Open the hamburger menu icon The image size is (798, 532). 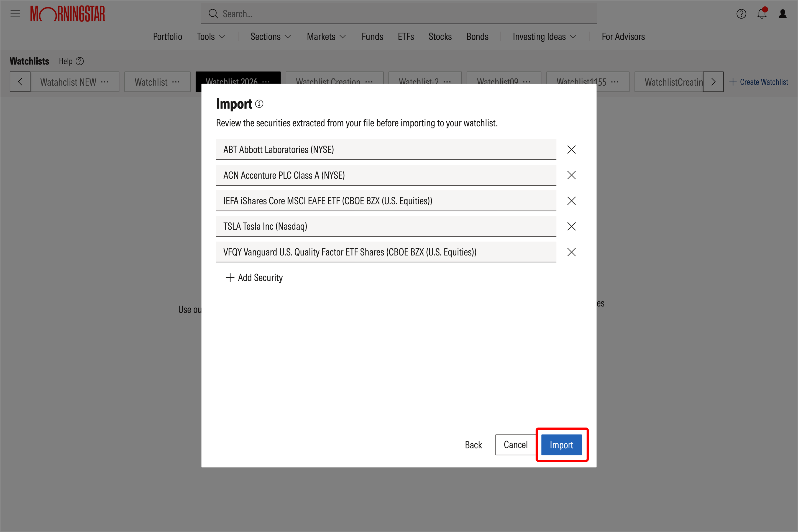click(x=15, y=14)
